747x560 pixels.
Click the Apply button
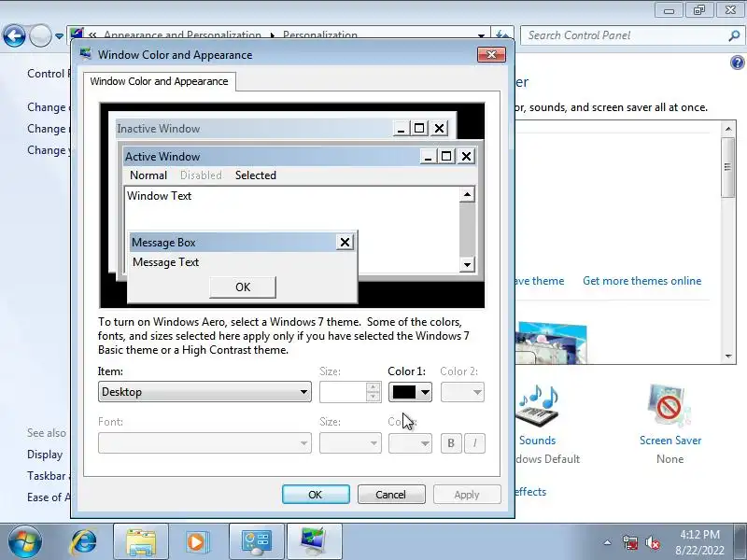point(467,495)
